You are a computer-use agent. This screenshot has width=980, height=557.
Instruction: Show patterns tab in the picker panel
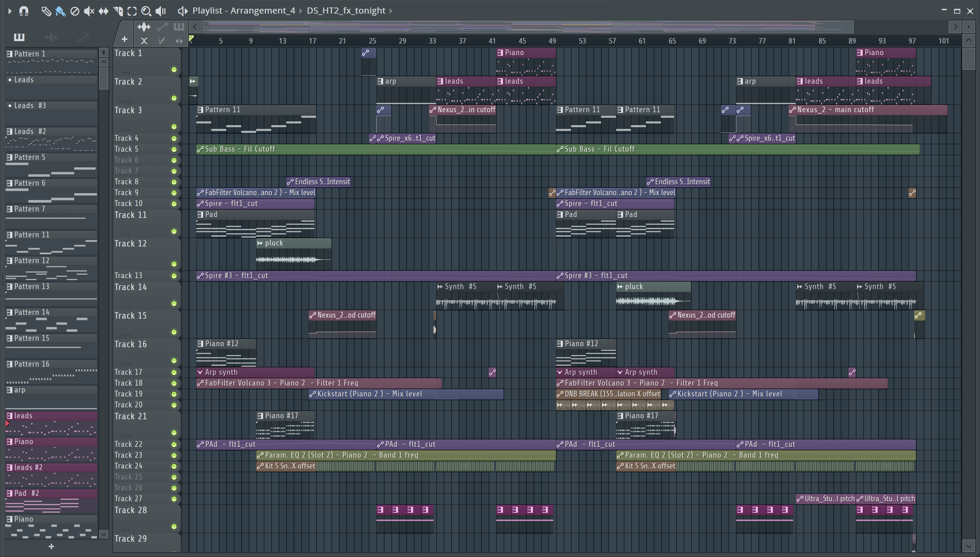(x=19, y=37)
